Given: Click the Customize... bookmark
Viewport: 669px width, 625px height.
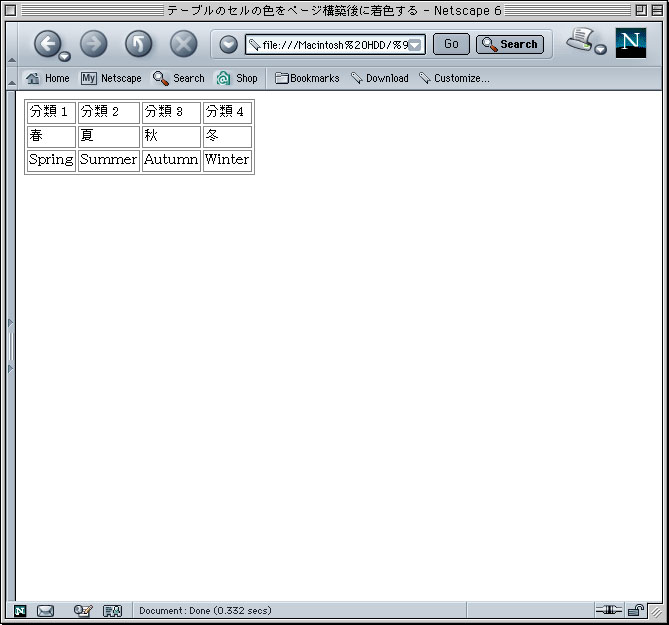Looking at the screenshot, I should (x=454, y=78).
